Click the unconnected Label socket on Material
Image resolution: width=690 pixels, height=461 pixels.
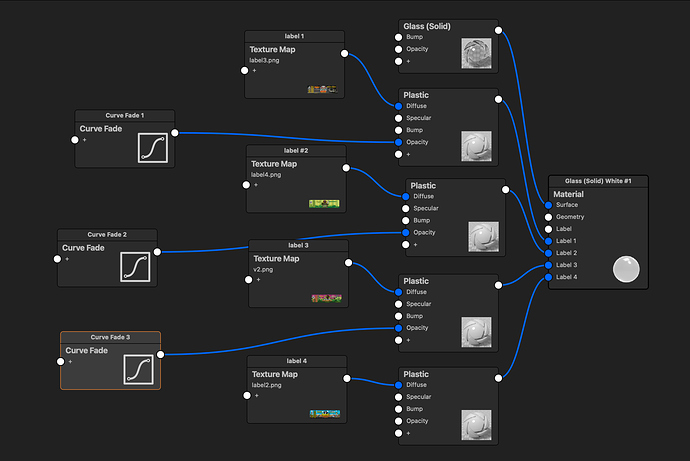(548, 229)
